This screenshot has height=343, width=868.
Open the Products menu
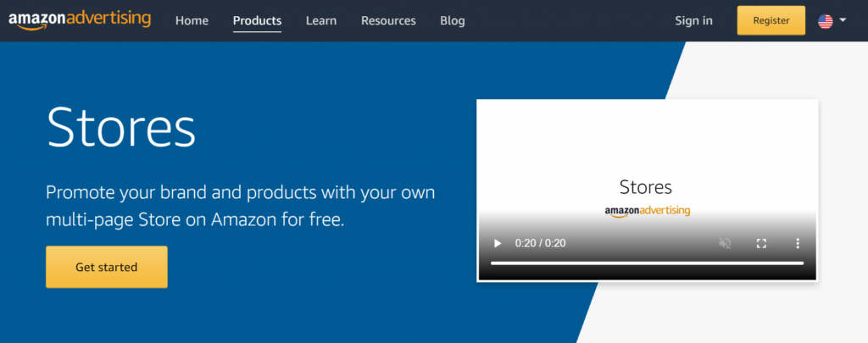pyautogui.click(x=257, y=20)
